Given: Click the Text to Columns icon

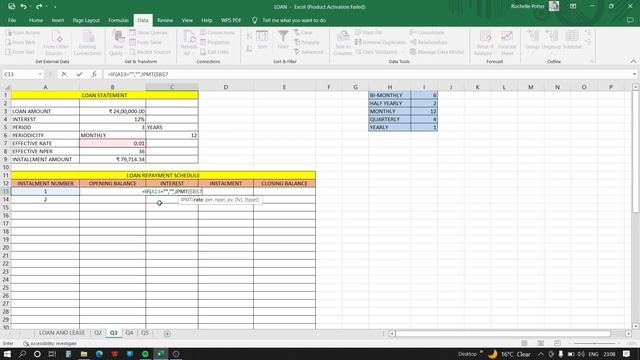Looking at the screenshot, I should click(x=343, y=36).
